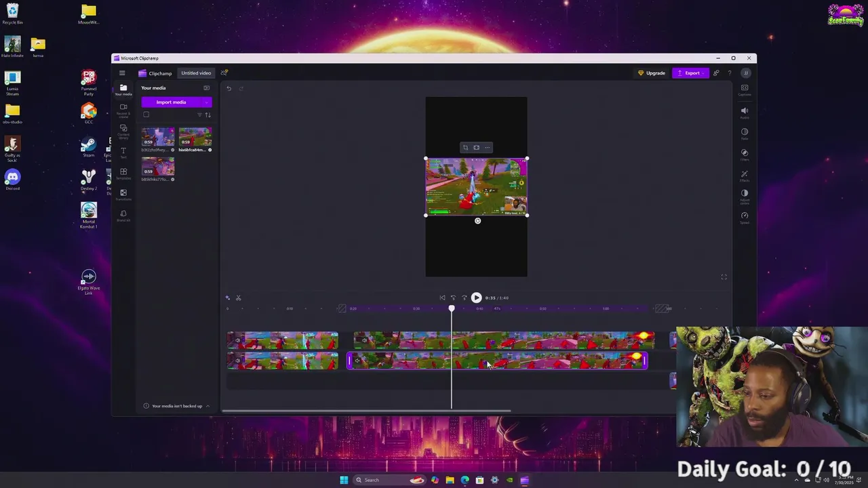Open the Brand kit sidebar tab
The width and height of the screenshot is (868, 488).
pyautogui.click(x=123, y=216)
